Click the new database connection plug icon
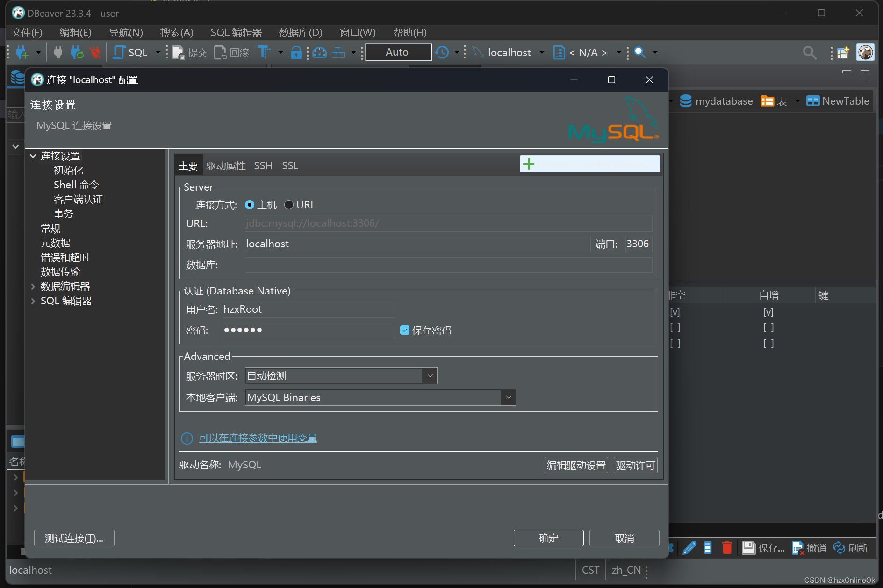This screenshot has height=588, width=883. (x=22, y=52)
